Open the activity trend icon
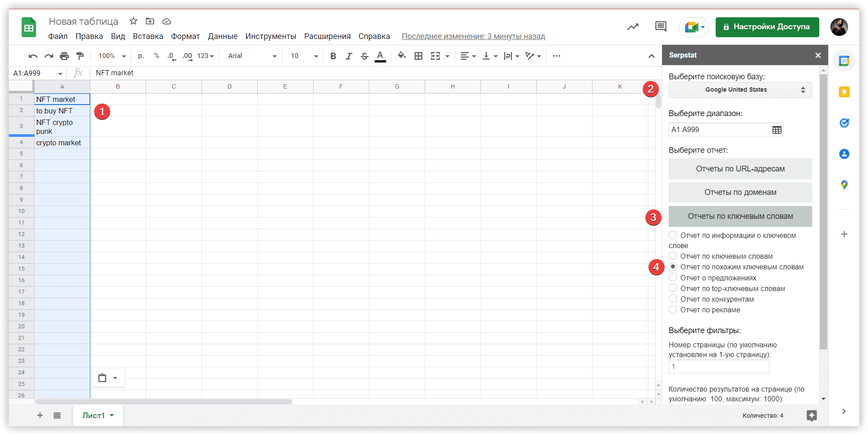Image resolution: width=868 pixels, height=435 pixels. pyautogui.click(x=633, y=27)
